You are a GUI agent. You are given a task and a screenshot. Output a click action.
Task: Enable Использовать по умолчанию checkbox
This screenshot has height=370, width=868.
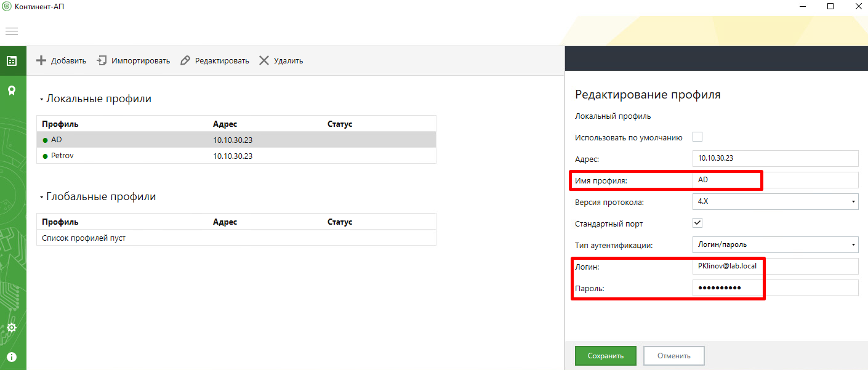click(x=697, y=137)
